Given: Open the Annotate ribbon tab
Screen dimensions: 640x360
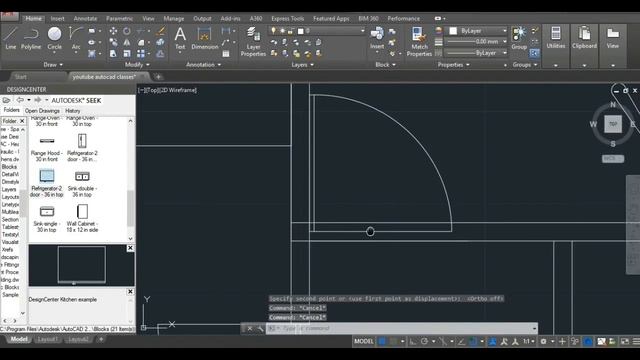Looking at the screenshot, I should (85, 18).
